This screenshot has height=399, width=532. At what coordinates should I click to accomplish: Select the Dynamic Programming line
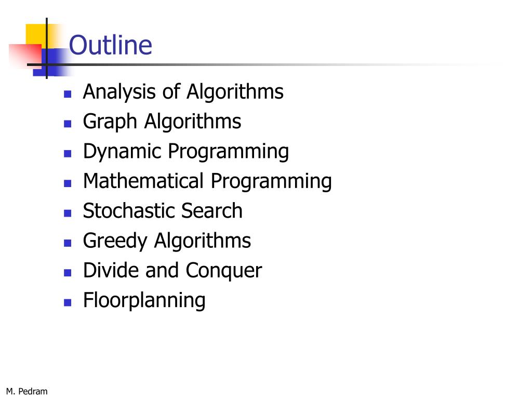(x=186, y=152)
